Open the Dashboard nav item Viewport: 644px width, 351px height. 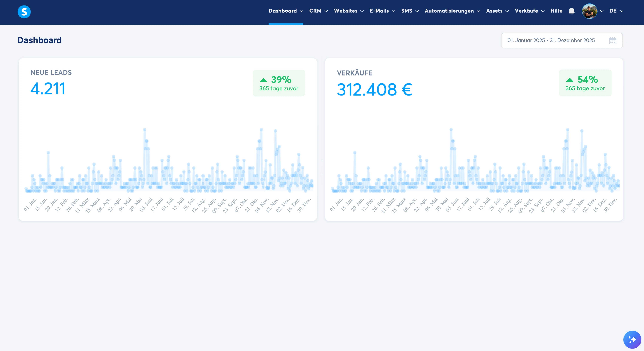[282, 11]
